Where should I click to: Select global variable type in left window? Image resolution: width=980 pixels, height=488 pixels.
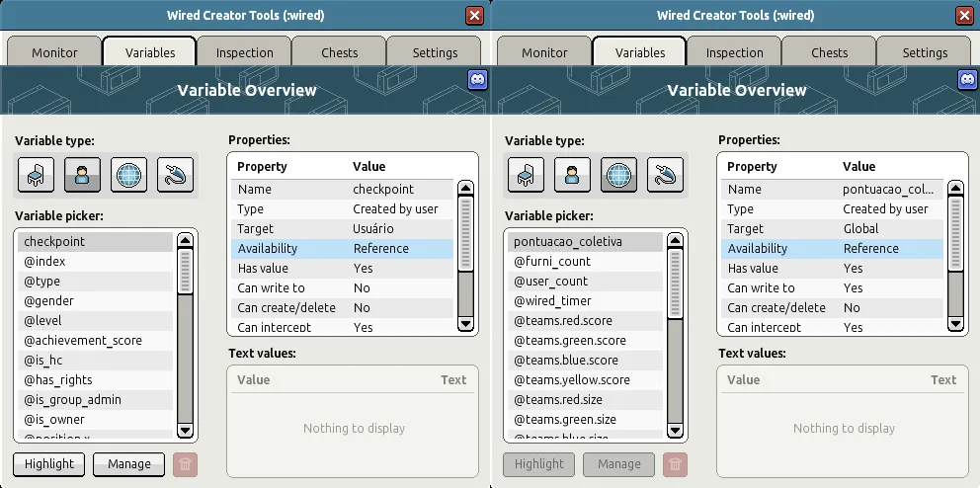click(x=128, y=174)
